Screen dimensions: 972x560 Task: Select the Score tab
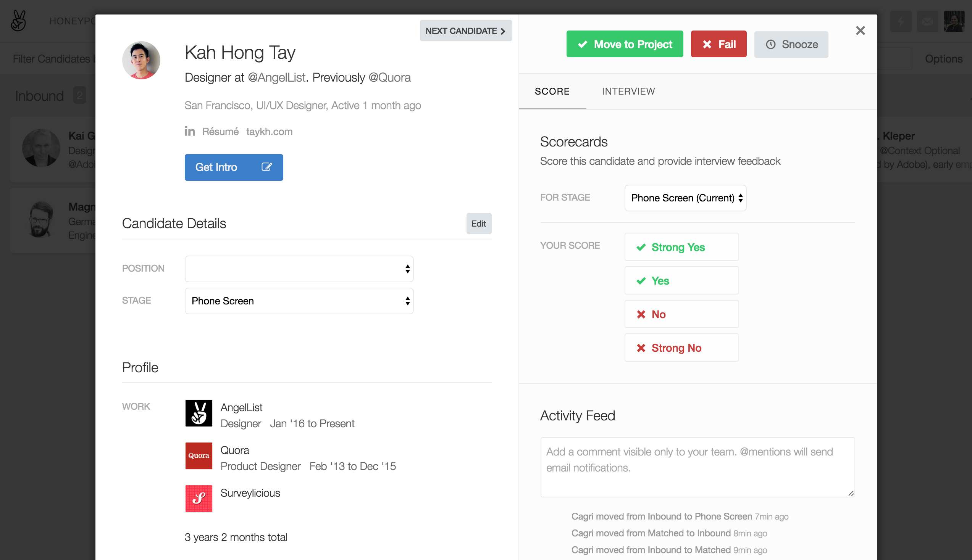(x=552, y=91)
